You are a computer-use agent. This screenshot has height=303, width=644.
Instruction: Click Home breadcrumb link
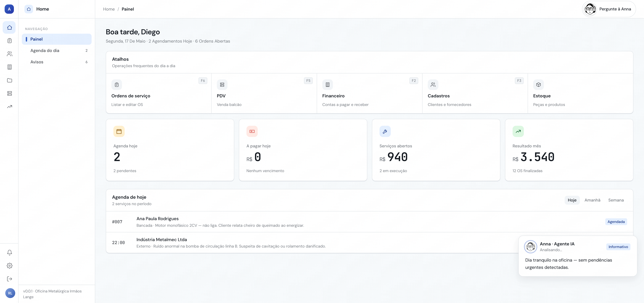109,9
